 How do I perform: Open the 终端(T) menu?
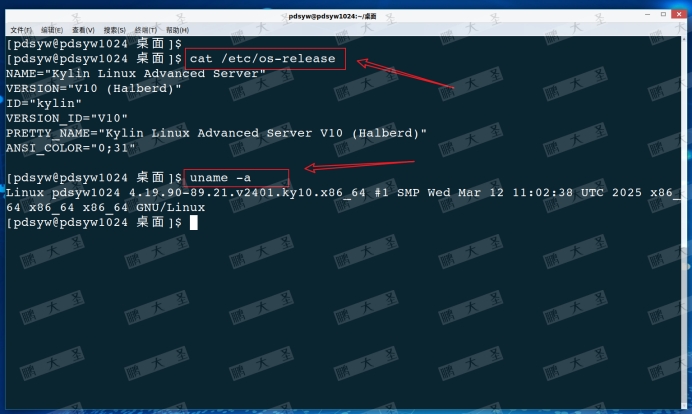pyautogui.click(x=146, y=30)
